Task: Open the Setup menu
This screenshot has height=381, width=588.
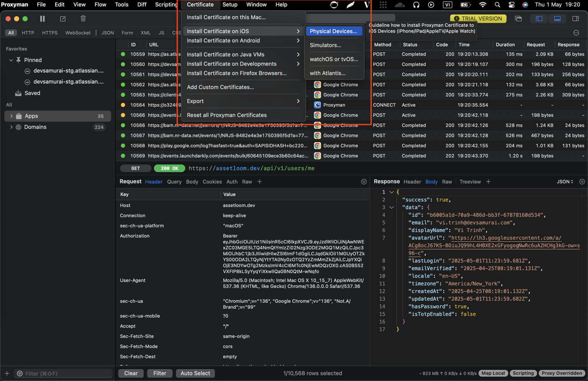Action: tap(230, 5)
